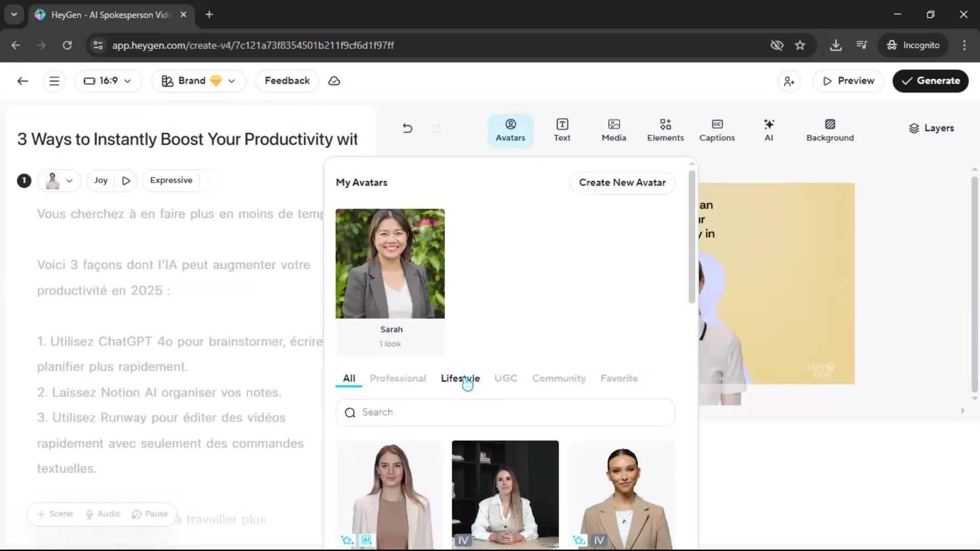Click the Create New Avatar button
The height and width of the screenshot is (551, 980).
pyautogui.click(x=622, y=183)
